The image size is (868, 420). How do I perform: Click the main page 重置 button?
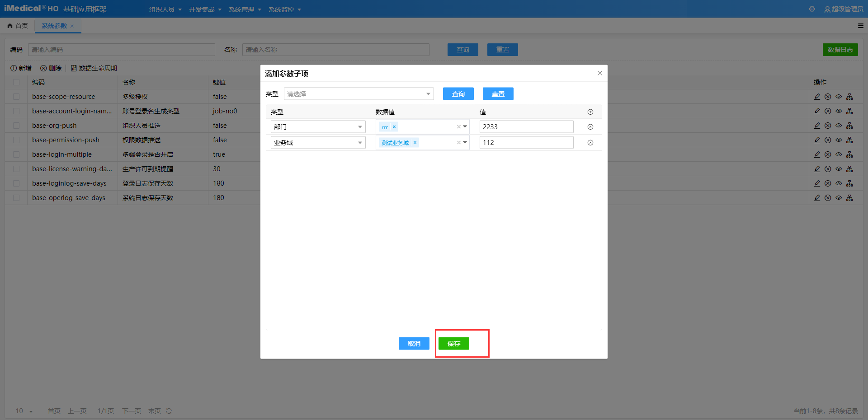[x=503, y=50]
